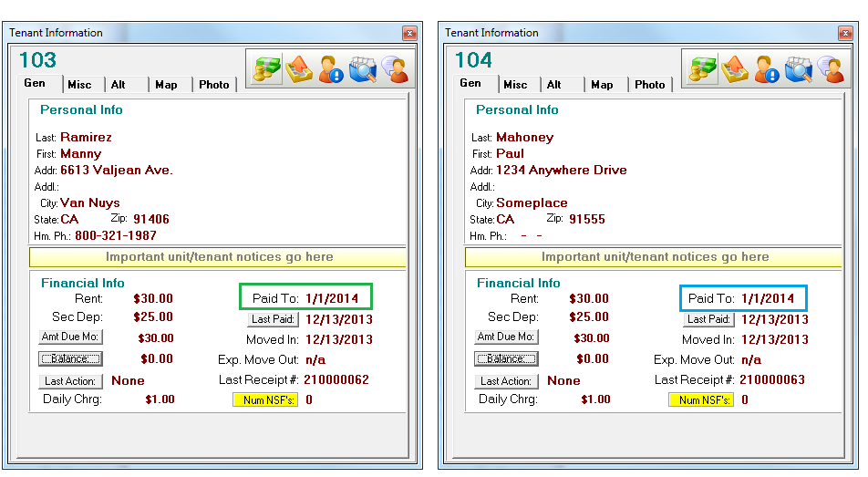Click file search magnifier icon in unit 104
Viewport: 868px width, 477px height.
coord(799,70)
